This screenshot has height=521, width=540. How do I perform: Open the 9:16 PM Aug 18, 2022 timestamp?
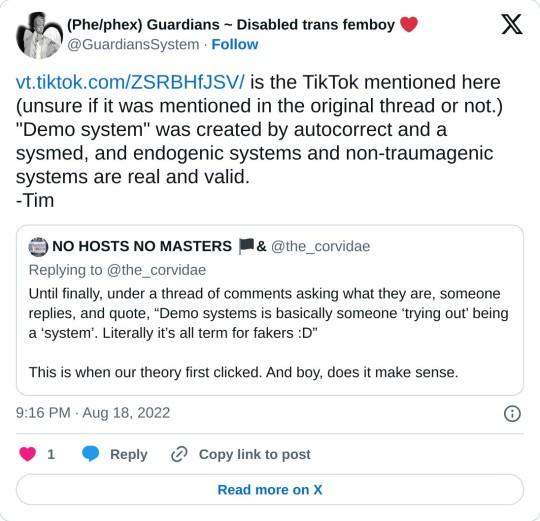[93, 413]
